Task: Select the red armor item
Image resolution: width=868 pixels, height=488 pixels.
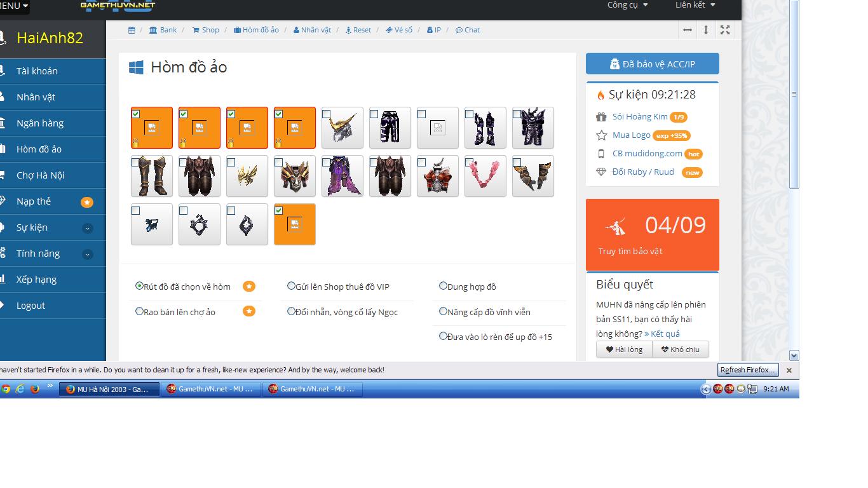Action: pyautogui.click(x=438, y=176)
